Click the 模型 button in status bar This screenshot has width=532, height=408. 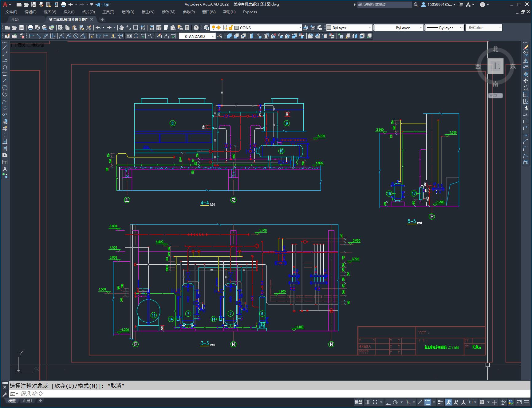358,402
